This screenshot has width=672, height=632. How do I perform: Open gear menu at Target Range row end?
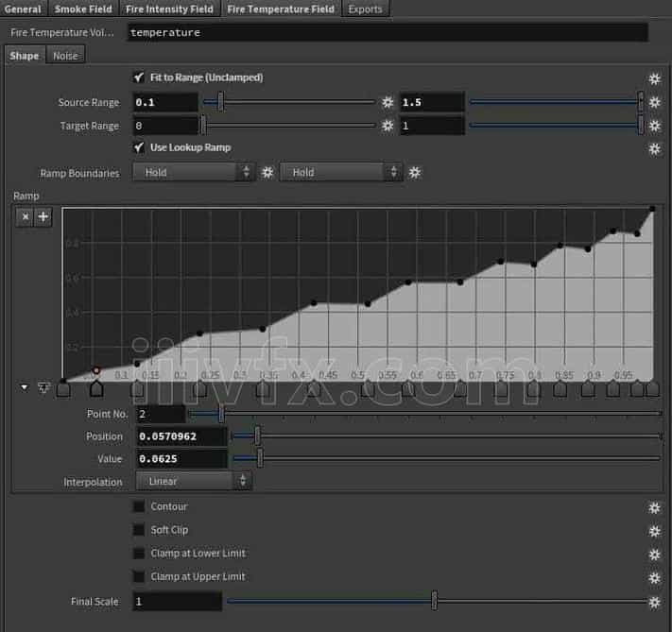pyautogui.click(x=654, y=126)
